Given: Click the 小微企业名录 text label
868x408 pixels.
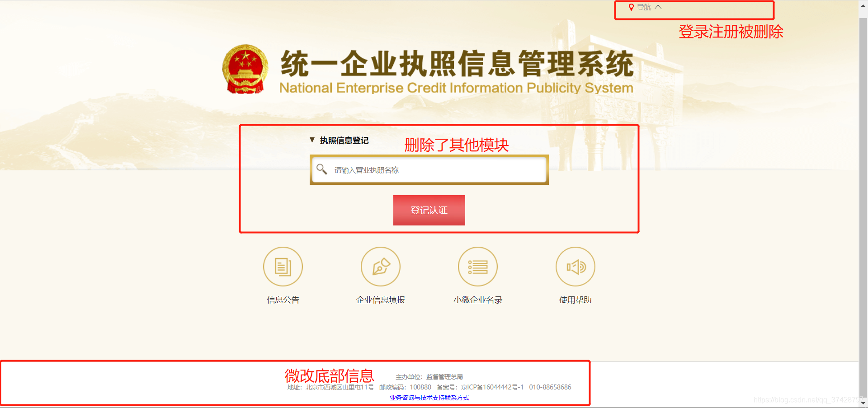Looking at the screenshot, I should pos(478,300).
